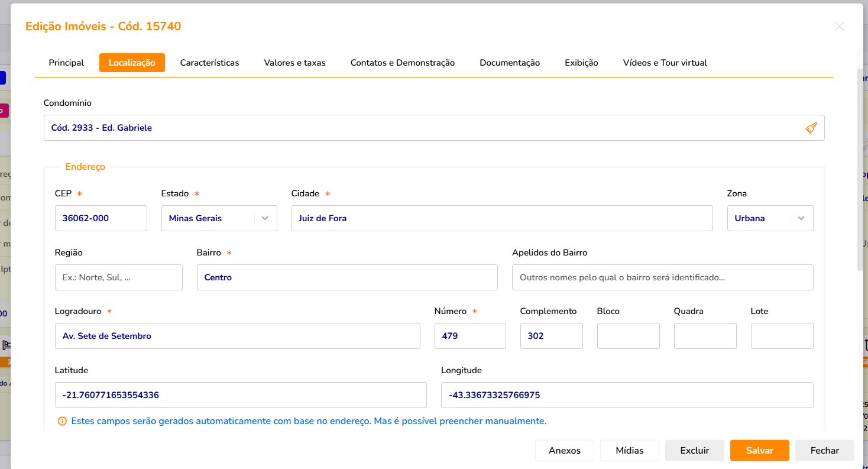Screen dimensions: 868x469
Task: Focus the Região text field
Action: [118, 277]
